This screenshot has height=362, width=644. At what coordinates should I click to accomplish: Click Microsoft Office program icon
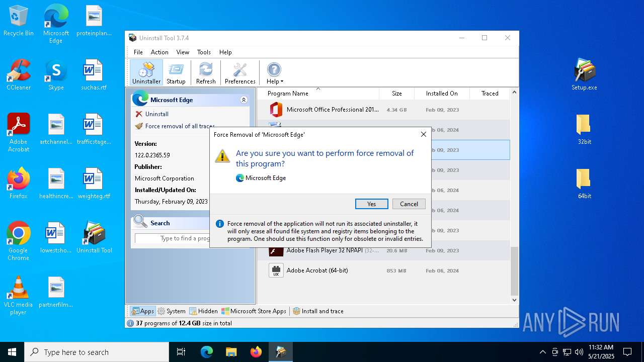(276, 110)
